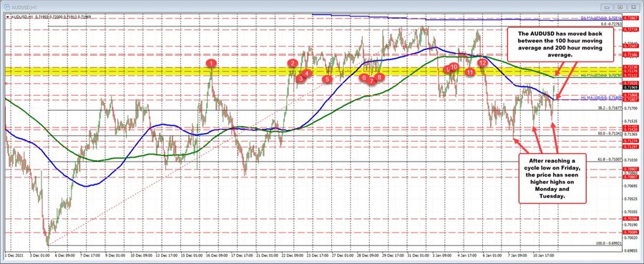Click the 0.72718 red price label
Viewport: 644px width, 264px height.
point(632,30)
